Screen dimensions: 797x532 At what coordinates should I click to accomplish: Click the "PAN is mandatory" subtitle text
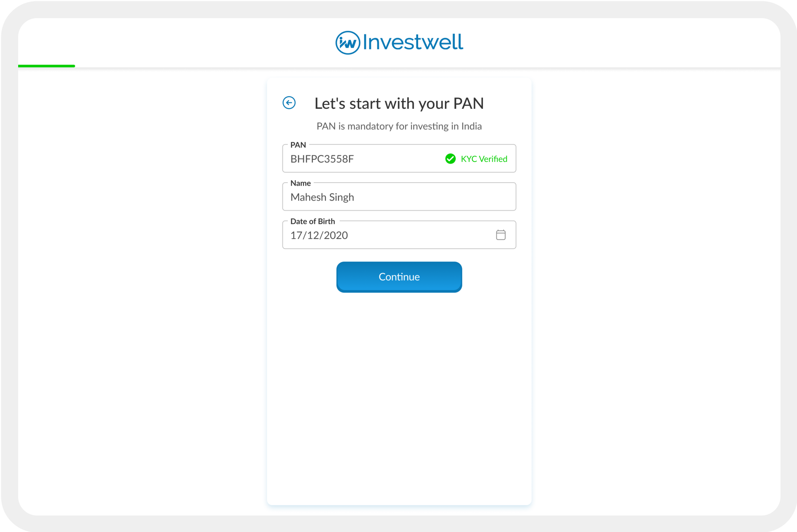click(399, 126)
